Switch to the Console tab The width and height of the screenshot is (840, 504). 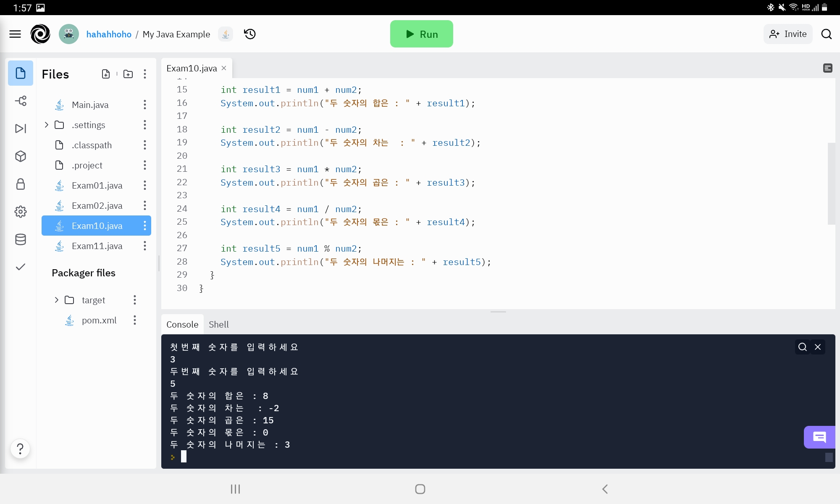[182, 324]
